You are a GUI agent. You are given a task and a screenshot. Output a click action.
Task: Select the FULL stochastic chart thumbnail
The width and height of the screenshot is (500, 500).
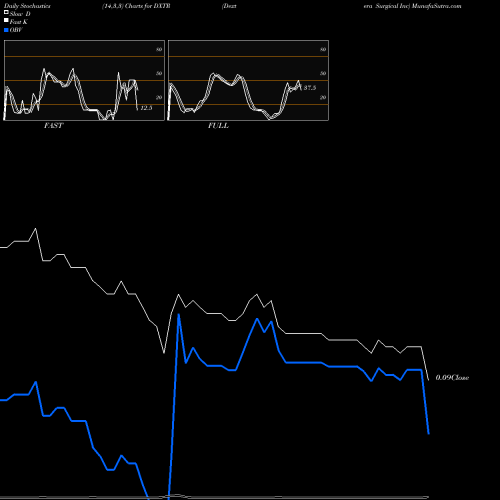click(248, 80)
